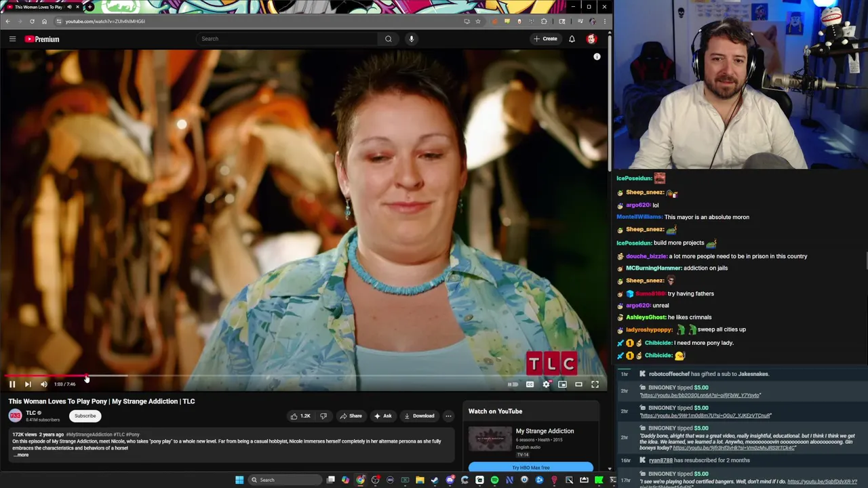Screen dimensions: 868x488
Task: Bookmark this page with star icon
Action: [x=477, y=21]
